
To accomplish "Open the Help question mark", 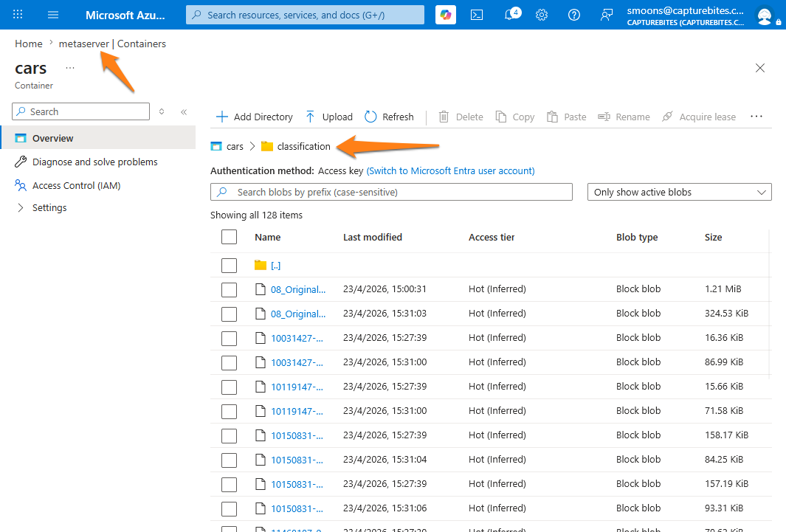I will tap(574, 15).
